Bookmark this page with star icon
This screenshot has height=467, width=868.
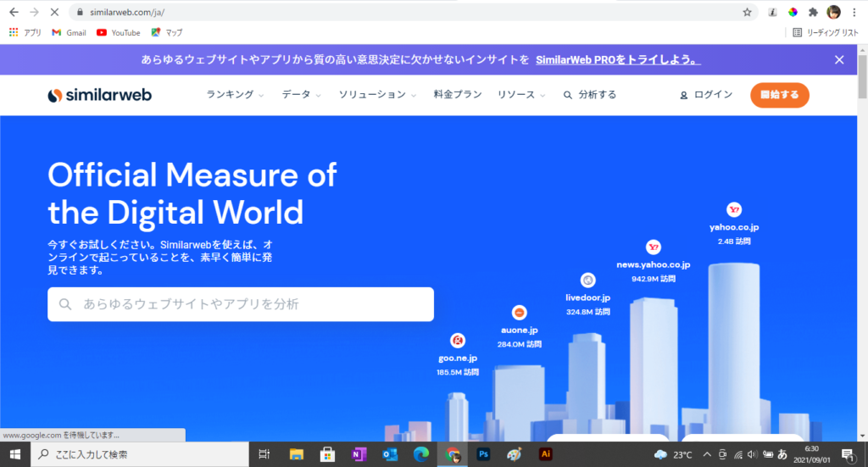(x=748, y=12)
